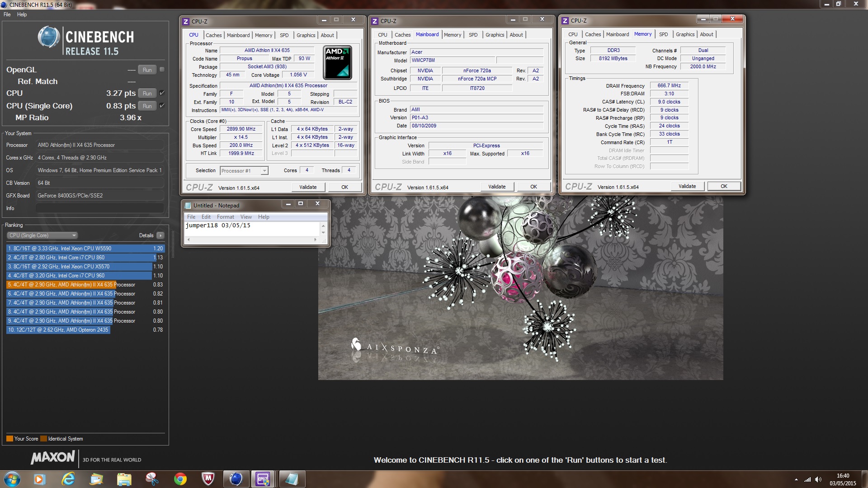Image resolution: width=868 pixels, height=488 pixels.
Task: Select ranking row Intel Xeon CPU W5590
Action: 85,249
